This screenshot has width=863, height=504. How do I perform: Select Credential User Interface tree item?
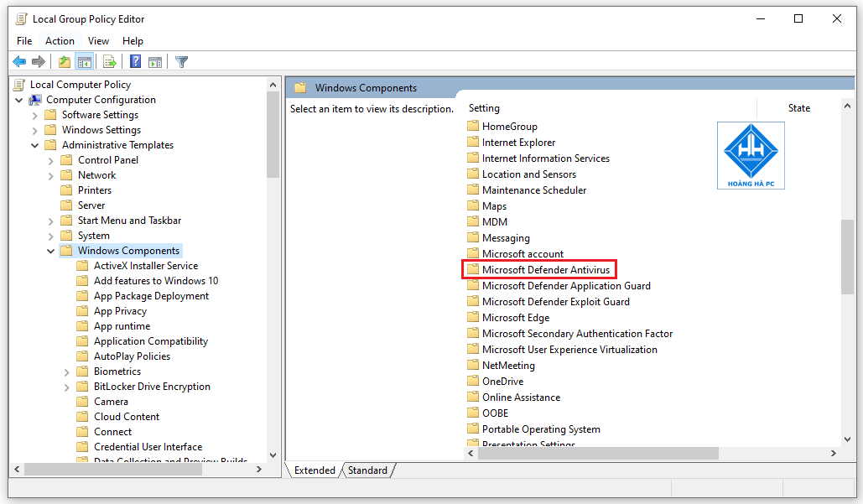coord(148,447)
